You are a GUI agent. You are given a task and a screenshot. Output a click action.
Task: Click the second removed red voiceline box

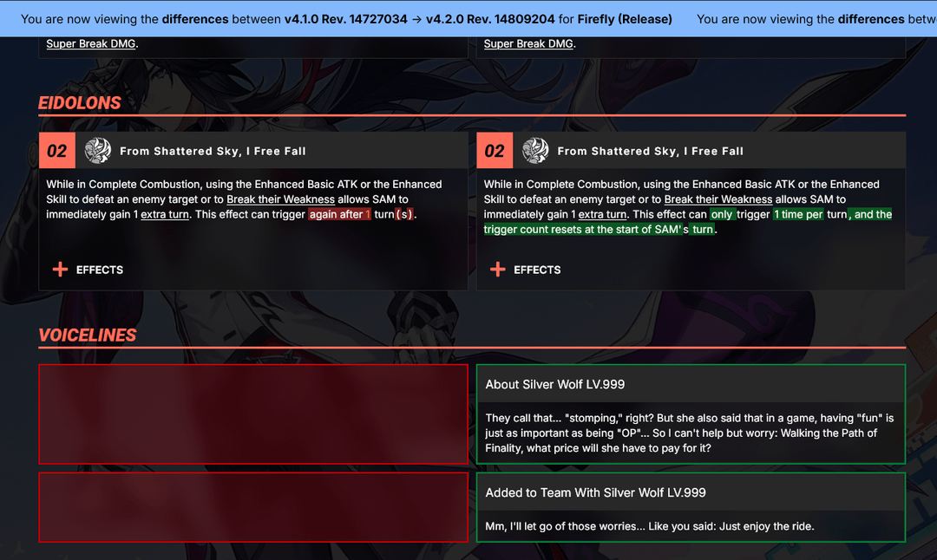[x=253, y=507]
